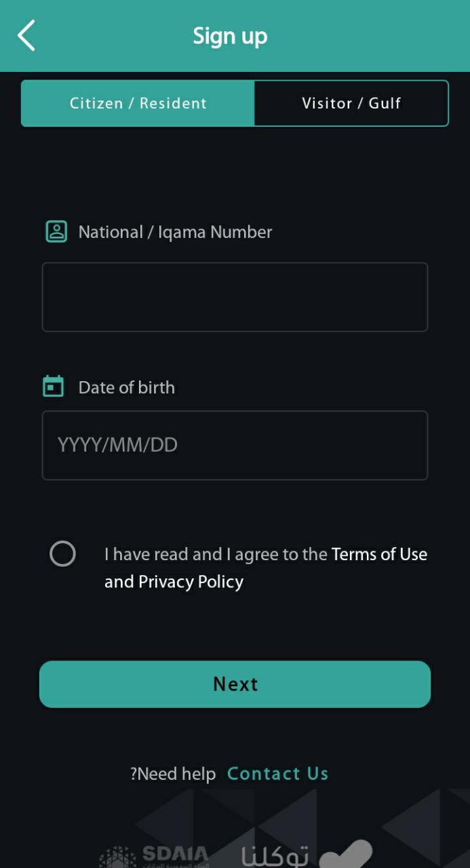Click the Sign up header title
470x868 pixels.
[x=230, y=36]
